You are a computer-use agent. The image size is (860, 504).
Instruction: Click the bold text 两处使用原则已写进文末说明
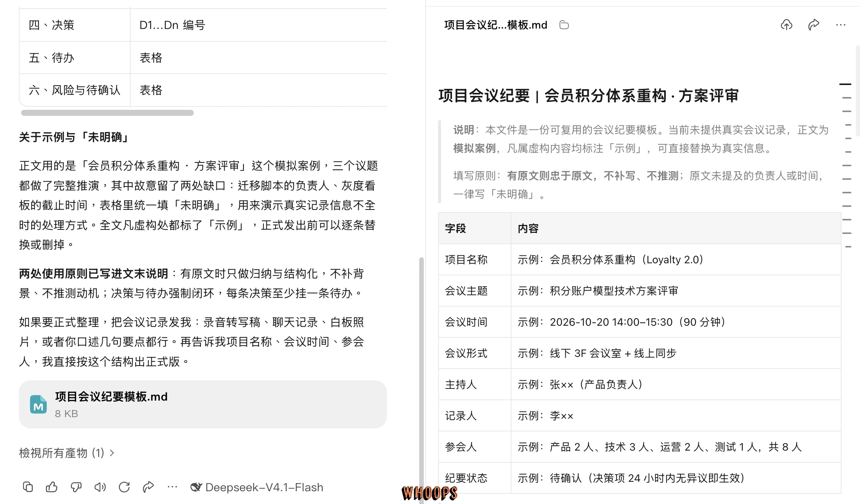(x=93, y=274)
